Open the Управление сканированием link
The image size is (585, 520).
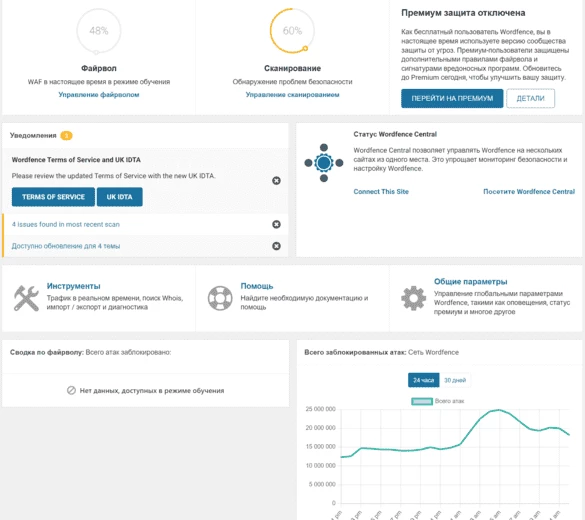[292, 95]
